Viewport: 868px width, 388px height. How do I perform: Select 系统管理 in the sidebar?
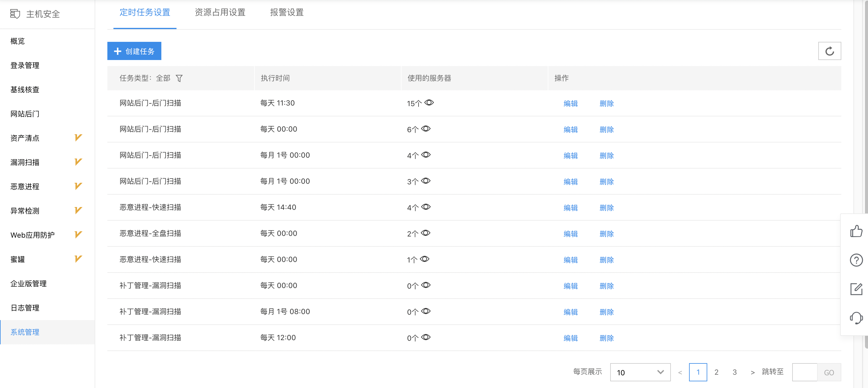(48, 332)
